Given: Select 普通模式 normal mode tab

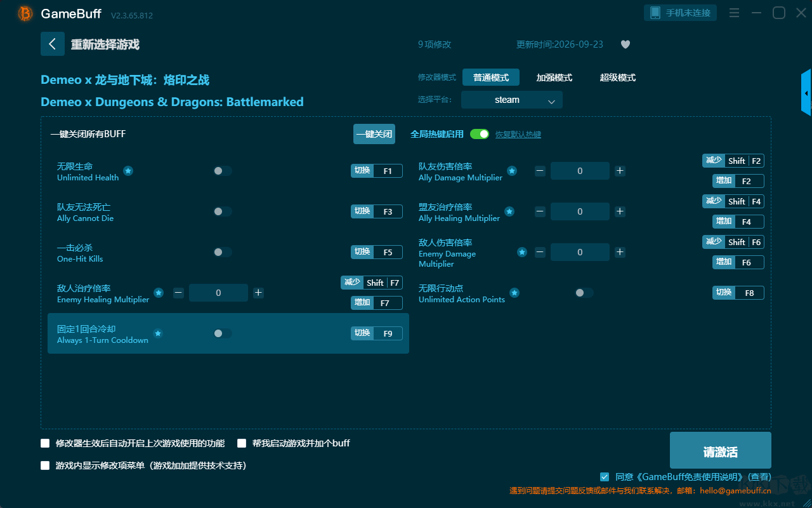Looking at the screenshot, I should pos(491,77).
